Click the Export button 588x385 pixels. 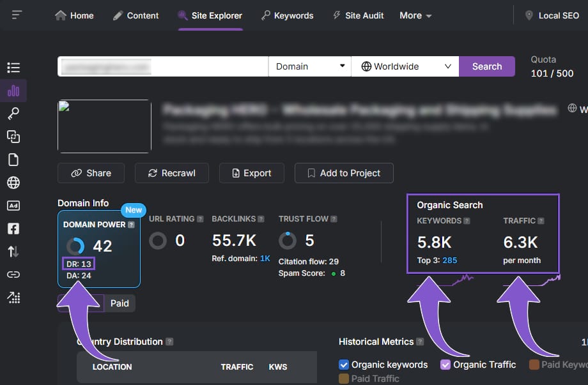click(x=252, y=173)
